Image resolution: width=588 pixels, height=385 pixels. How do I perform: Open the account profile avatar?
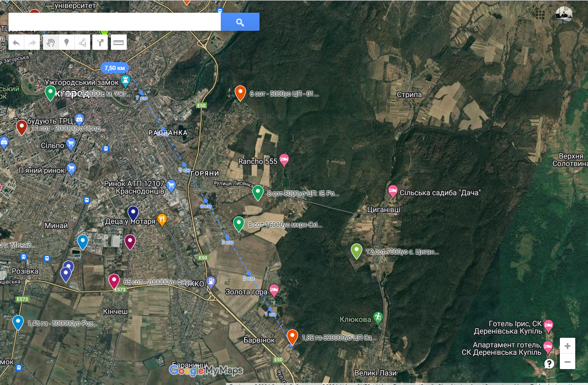pyautogui.click(x=564, y=14)
